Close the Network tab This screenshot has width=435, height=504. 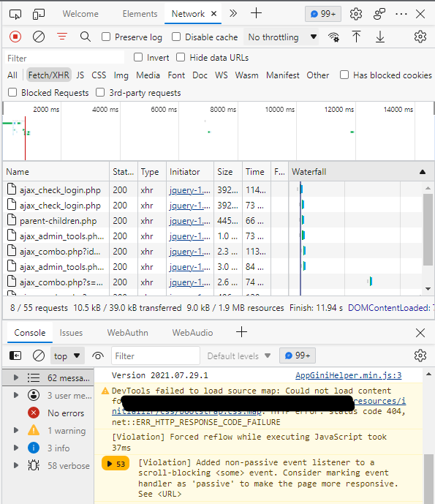point(213,14)
